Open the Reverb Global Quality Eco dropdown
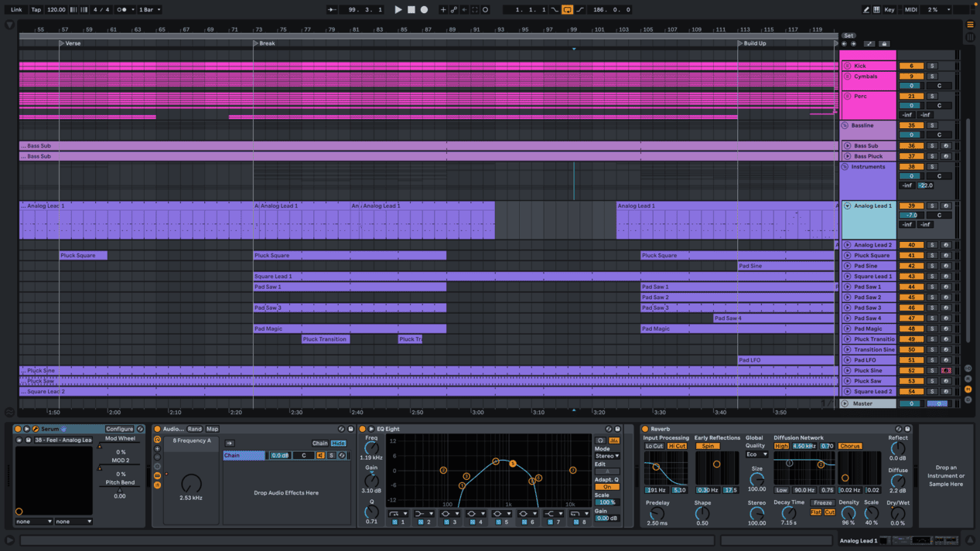 pos(757,454)
